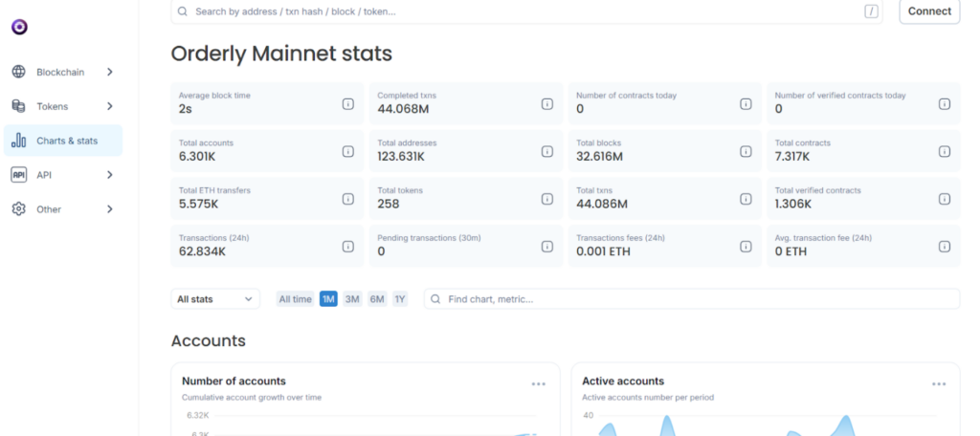Focus the address / txn hash search field

526,11
